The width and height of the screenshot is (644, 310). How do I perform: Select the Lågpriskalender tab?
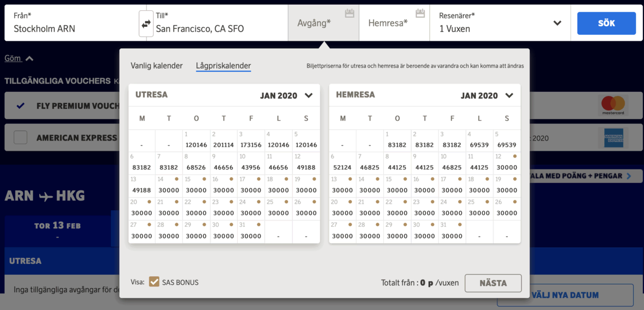(x=223, y=66)
